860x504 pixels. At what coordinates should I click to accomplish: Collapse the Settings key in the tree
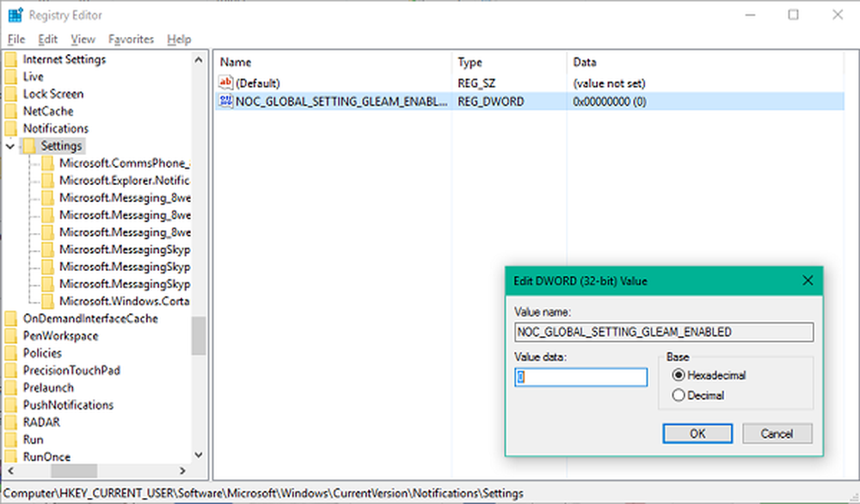(x=9, y=146)
